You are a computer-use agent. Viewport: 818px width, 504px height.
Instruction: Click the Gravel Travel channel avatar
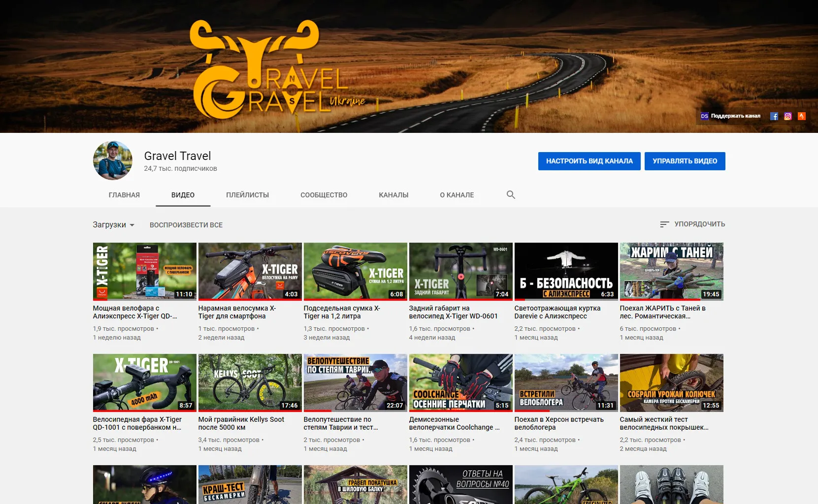(x=113, y=160)
